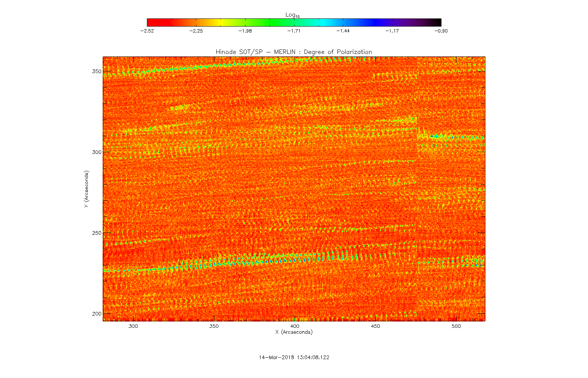This screenshot has width=588, height=378.
Task: Click the 500 tick on the X axis
Action: click(456, 326)
